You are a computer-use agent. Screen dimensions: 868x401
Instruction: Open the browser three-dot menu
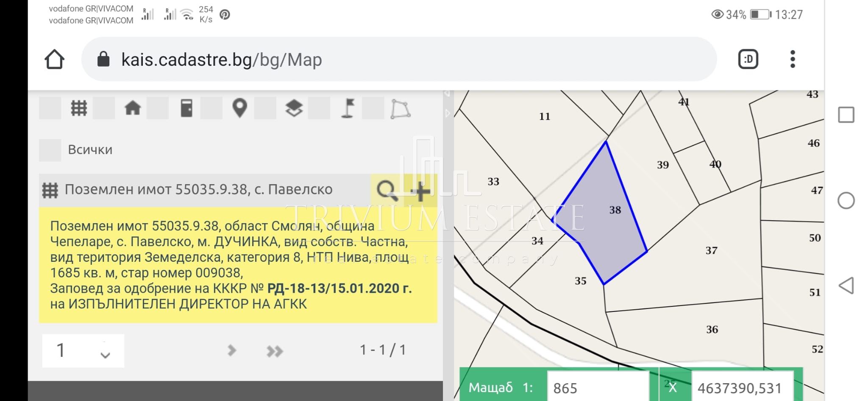(x=792, y=59)
